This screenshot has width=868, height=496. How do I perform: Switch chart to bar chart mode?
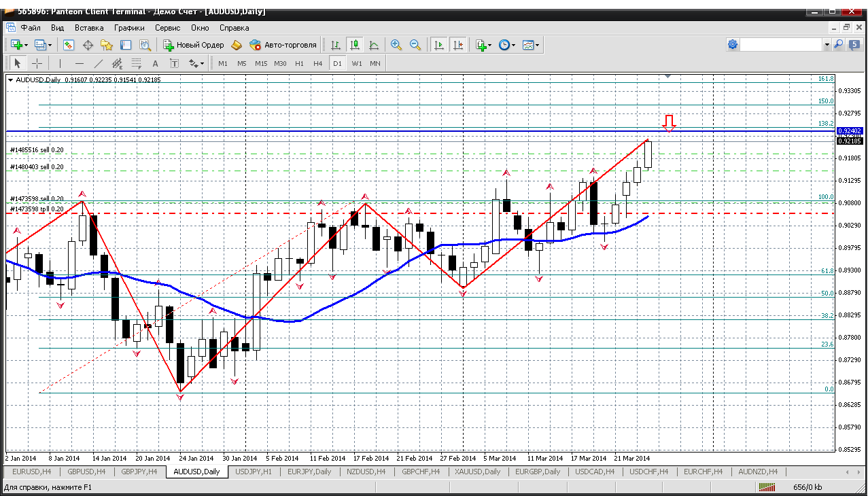coord(336,45)
